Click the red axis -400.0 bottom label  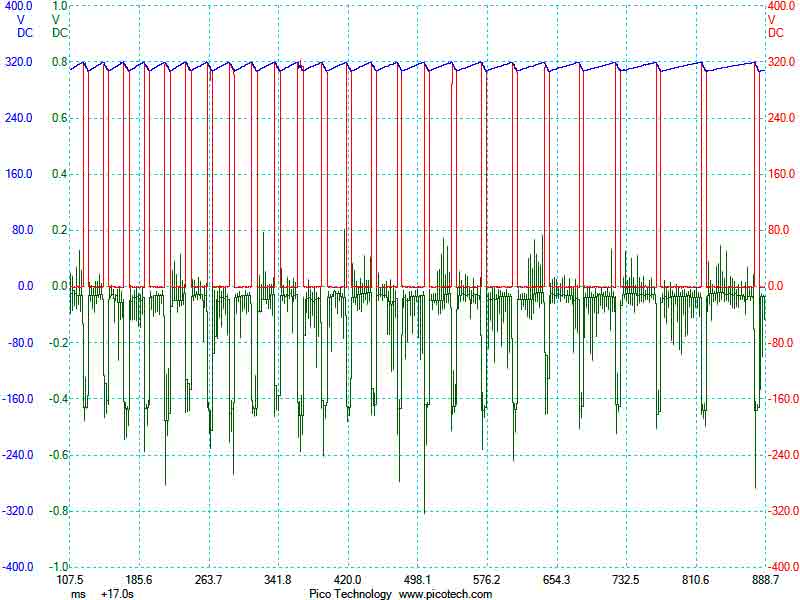point(781,566)
